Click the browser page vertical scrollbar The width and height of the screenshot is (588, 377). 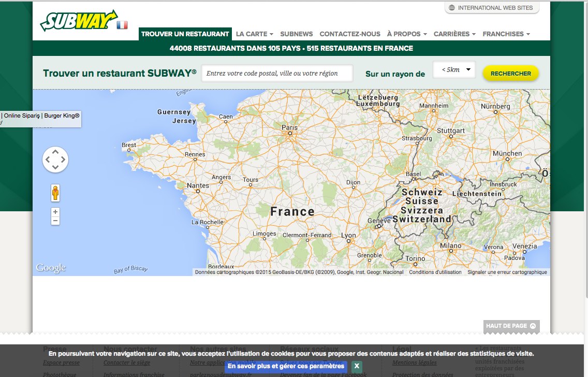coord(586,150)
